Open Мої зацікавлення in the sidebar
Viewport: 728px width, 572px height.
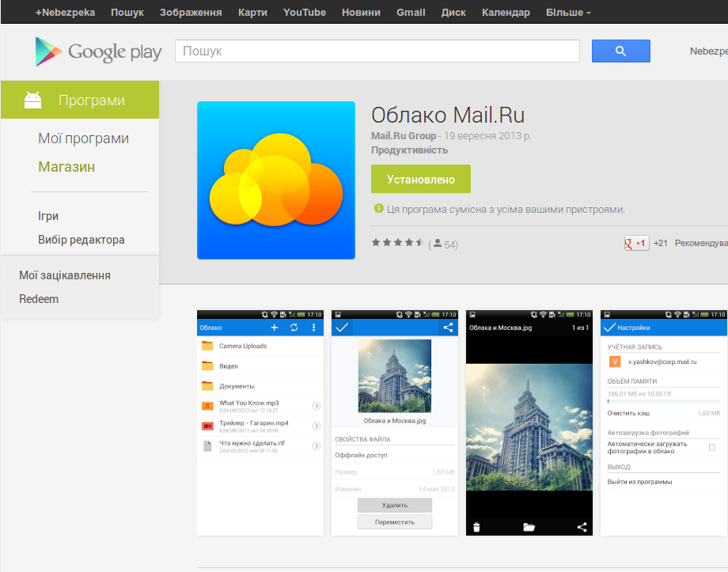click(x=65, y=275)
